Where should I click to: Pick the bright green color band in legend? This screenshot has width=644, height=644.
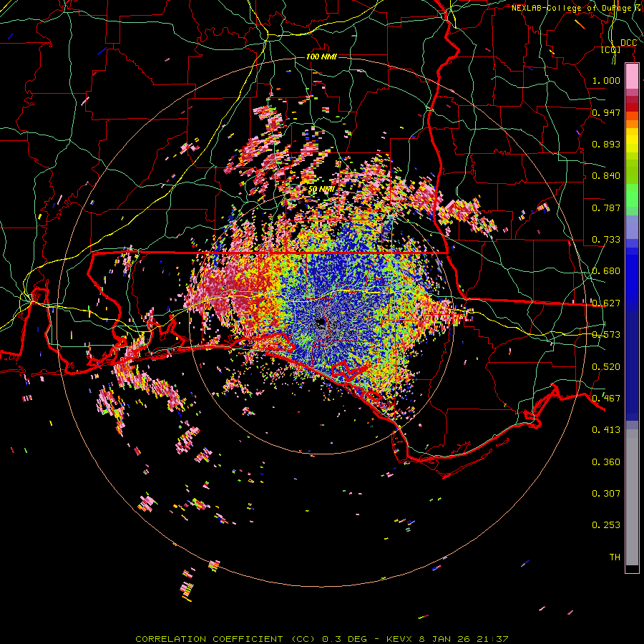click(632, 195)
